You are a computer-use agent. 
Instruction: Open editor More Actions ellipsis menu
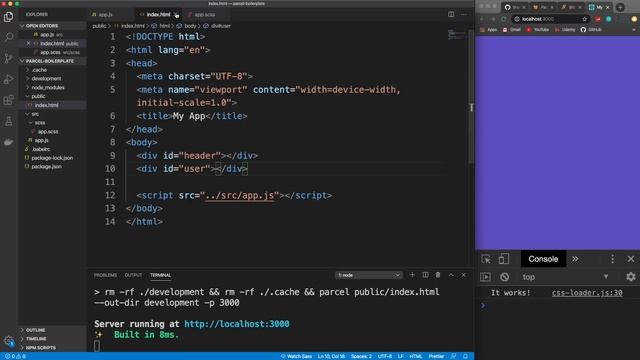(x=464, y=14)
